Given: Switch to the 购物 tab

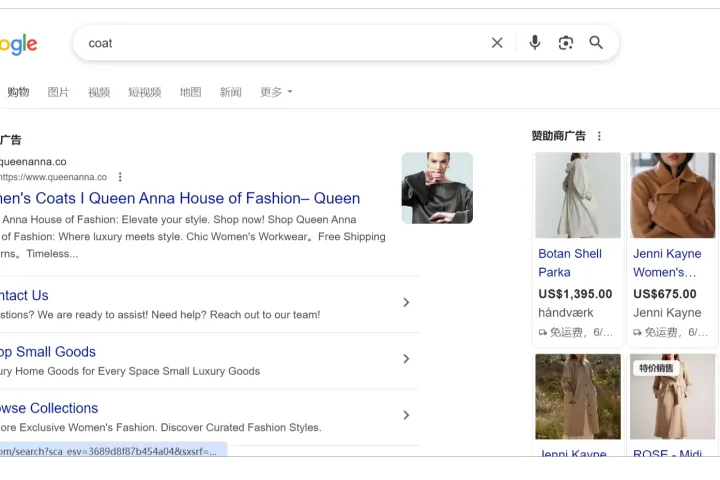Looking at the screenshot, I should point(18,92).
